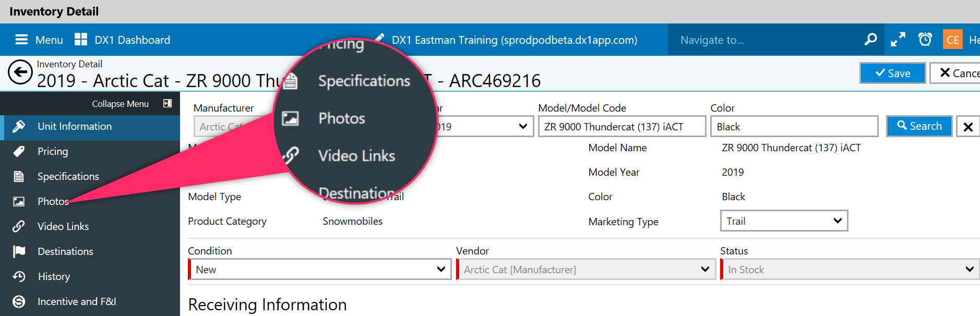Click the pencil icon beside DX1 Eastman Training
This screenshot has width=980, height=316.
tap(380, 38)
